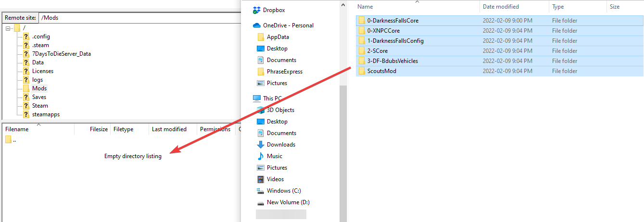Click the parent directory folder icon

click(9, 140)
